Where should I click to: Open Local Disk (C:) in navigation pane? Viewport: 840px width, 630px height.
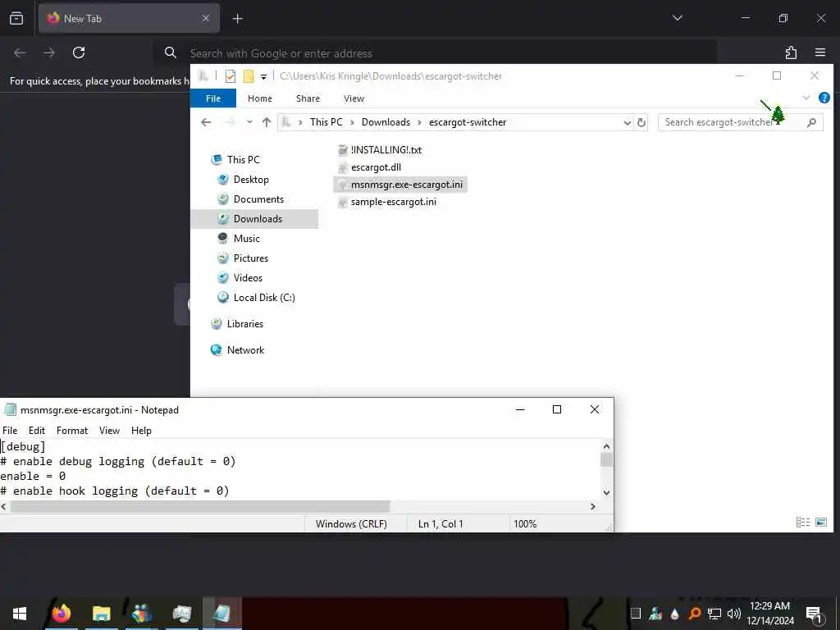pyautogui.click(x=263, y=298)
